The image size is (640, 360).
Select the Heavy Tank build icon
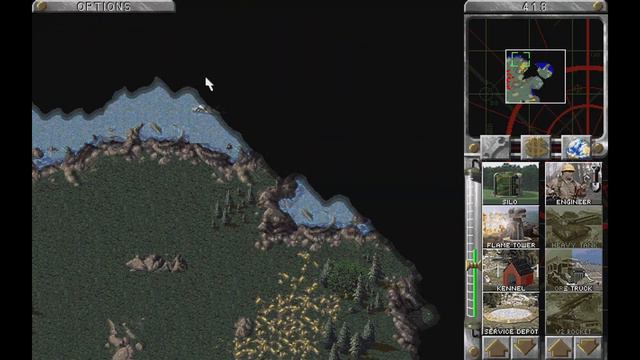coord(573,227)
